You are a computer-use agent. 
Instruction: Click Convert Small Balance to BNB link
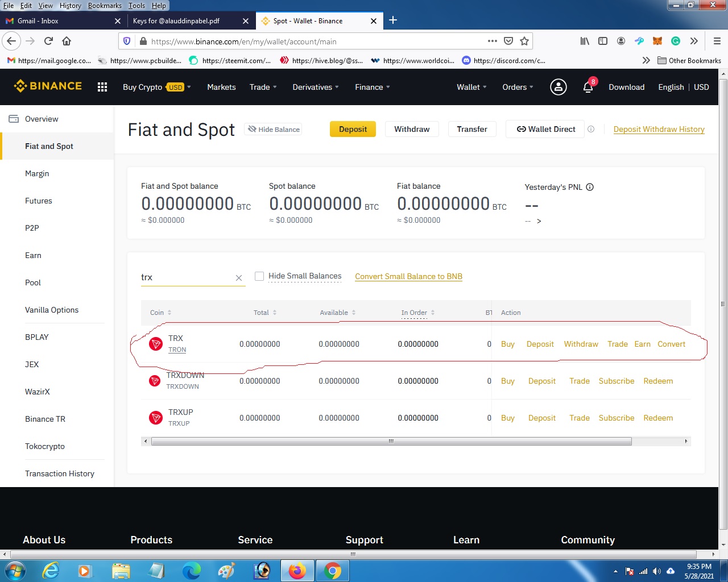click(x=408, y=276)
